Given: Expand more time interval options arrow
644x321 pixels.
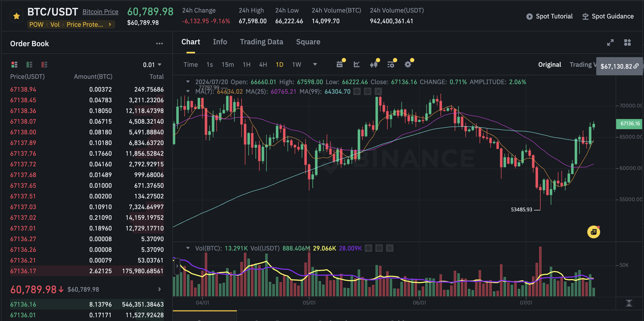Looking at the screenshot, I should click(x=315, y=64).
